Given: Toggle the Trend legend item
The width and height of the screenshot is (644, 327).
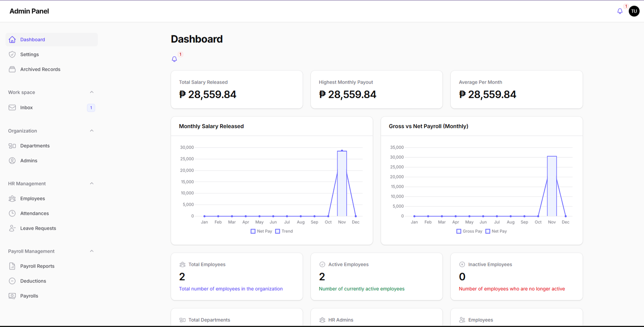Looking at the screenshot, I should [284, 231].
